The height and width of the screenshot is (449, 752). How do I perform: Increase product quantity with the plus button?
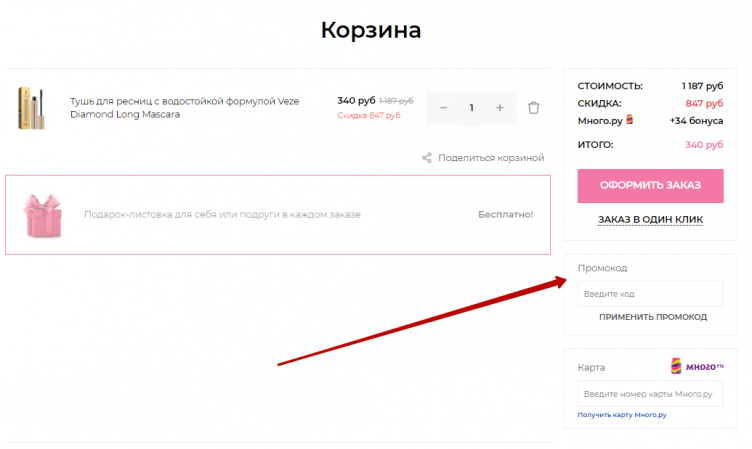point(500,108)
